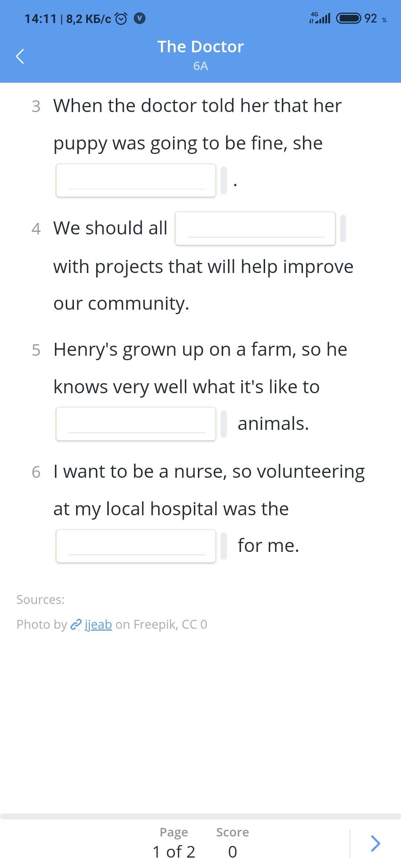
Task: Tap the page progress bar above the footer
Action: pos(200,816)
